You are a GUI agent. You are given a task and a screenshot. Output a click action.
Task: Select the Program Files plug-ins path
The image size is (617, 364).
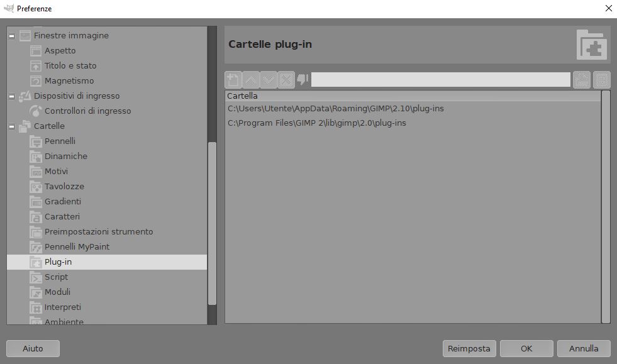[317, 123]
